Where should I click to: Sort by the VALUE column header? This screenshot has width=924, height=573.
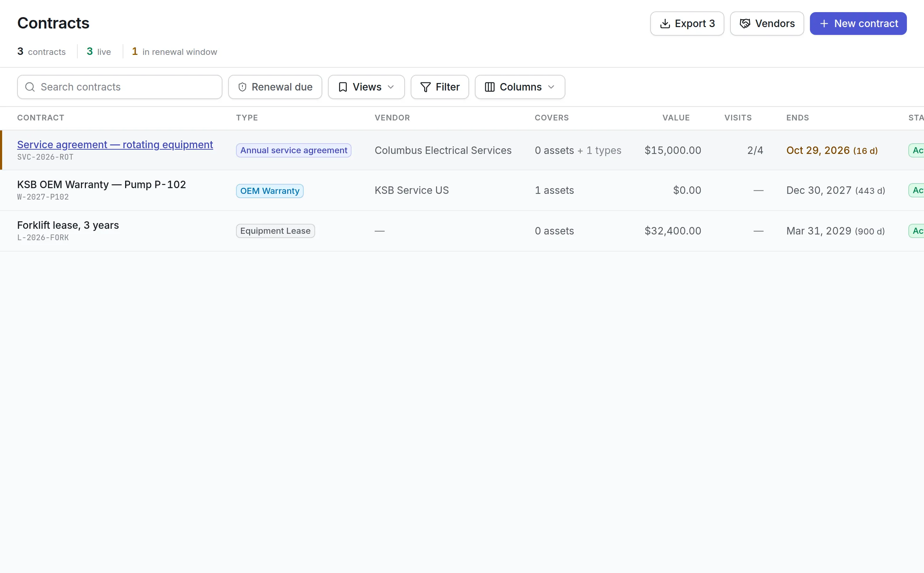pos(676,118)
